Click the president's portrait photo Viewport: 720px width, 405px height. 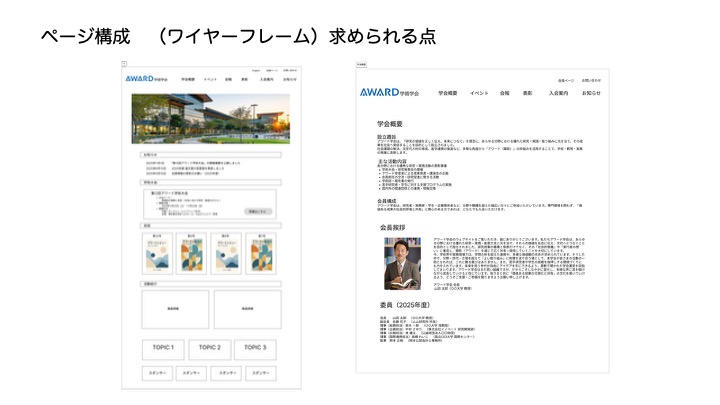click(x=402, y=264)
